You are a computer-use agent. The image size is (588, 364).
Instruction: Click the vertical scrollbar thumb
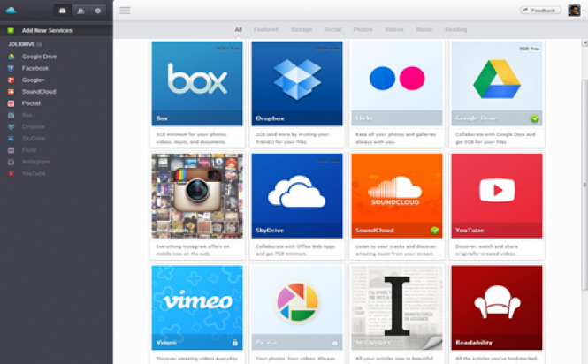[x=584, y=184]
